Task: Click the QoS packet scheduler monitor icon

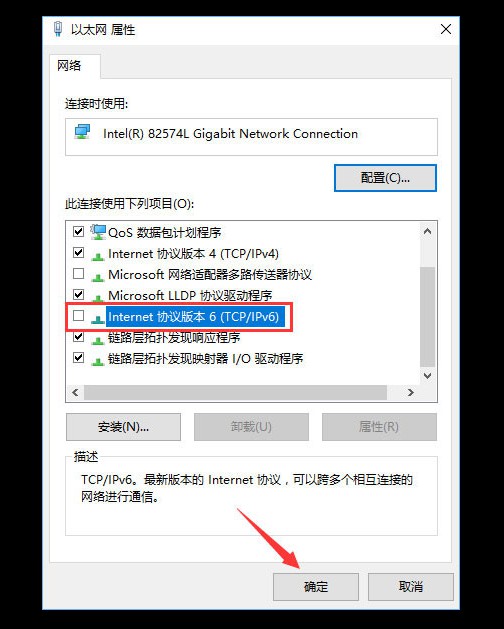Action: (98, 231)
